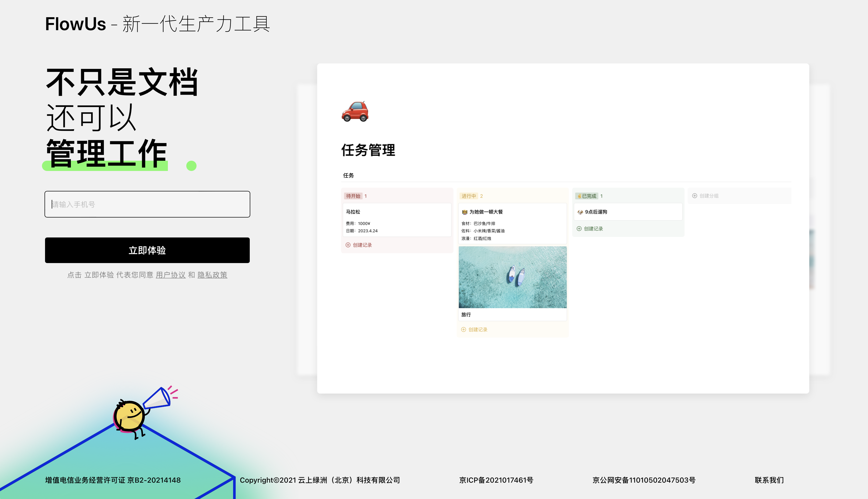Open the 马拉松 task card
The image size is (868, 499).
[x=397, y=220]
